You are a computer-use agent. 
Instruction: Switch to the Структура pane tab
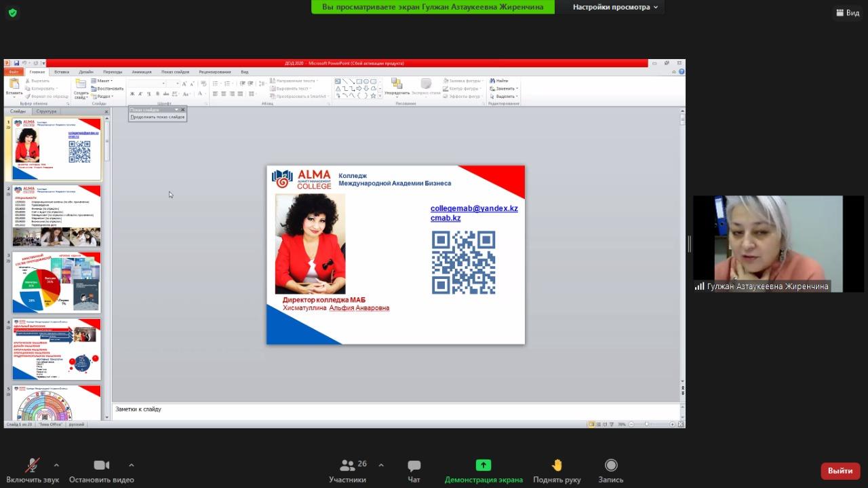coord(47,111)
